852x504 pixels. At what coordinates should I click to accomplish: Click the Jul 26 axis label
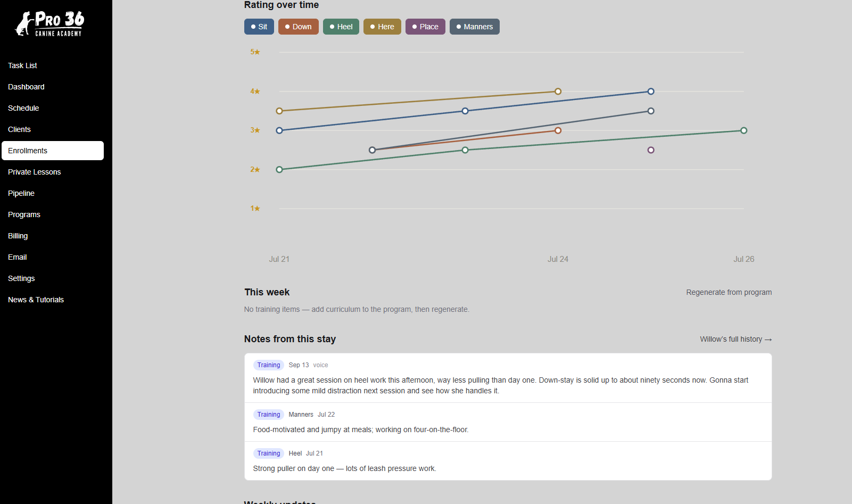[744, 259]
